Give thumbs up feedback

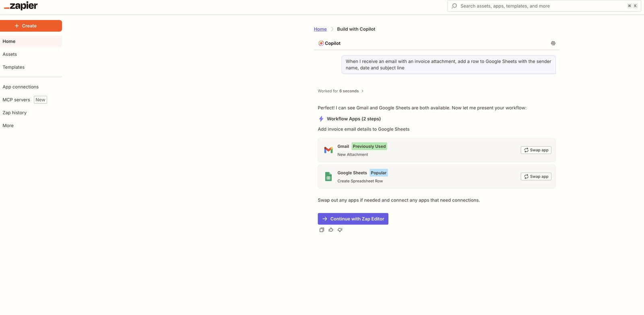[331, 230]
